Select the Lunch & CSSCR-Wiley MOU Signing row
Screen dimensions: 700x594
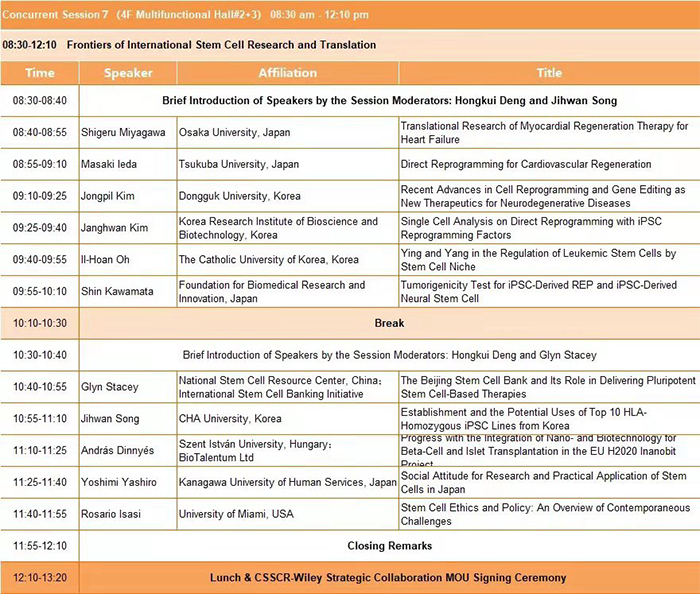[388, 578]
